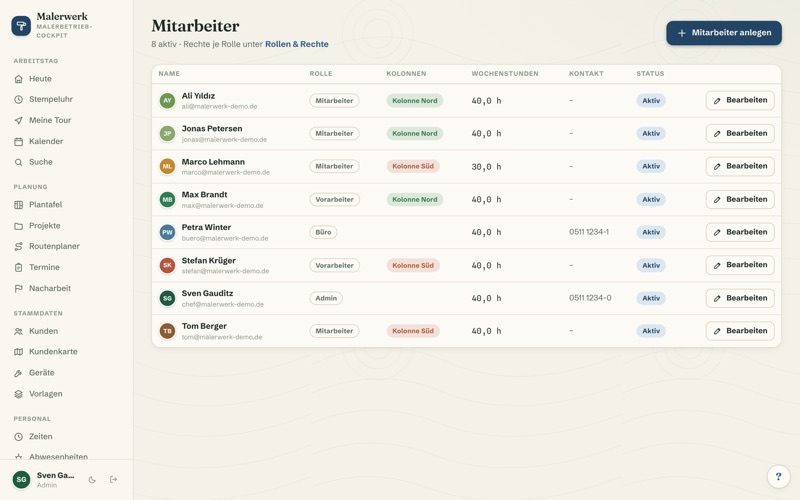800x500 pixels.
Task: Click the Büro role badge
Action: coord(323,232)
